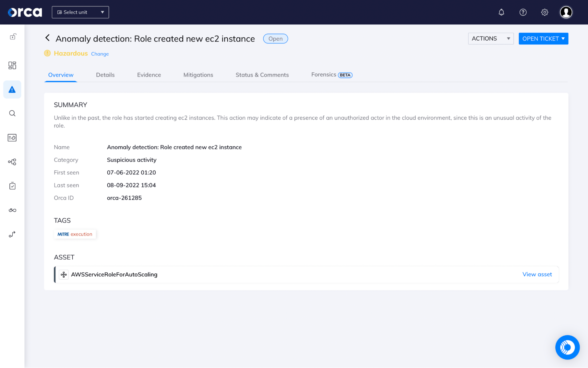Switch to the Evidence tab

pos(149,75)
